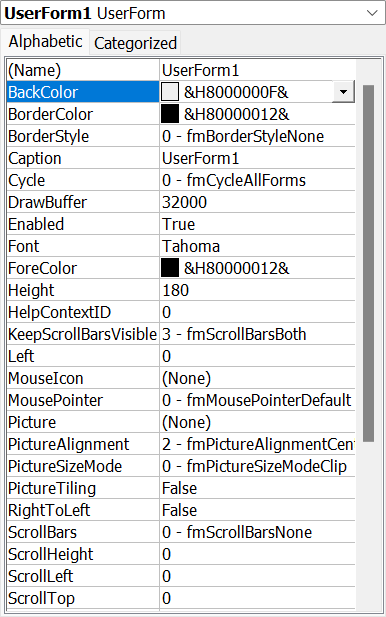This screenshot has width=386, height=617.
Task: Click the Height value 180
Action: tap(257, 290)
